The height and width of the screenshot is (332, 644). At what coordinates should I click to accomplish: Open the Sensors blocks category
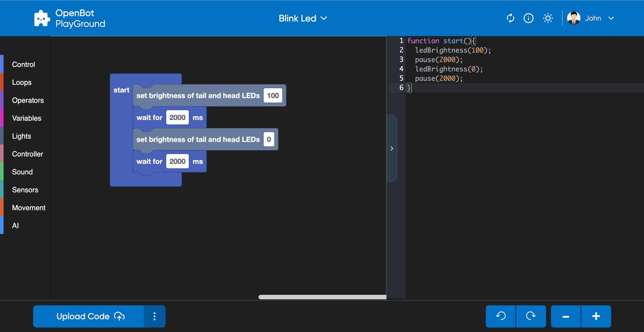(x=25, y=190)
